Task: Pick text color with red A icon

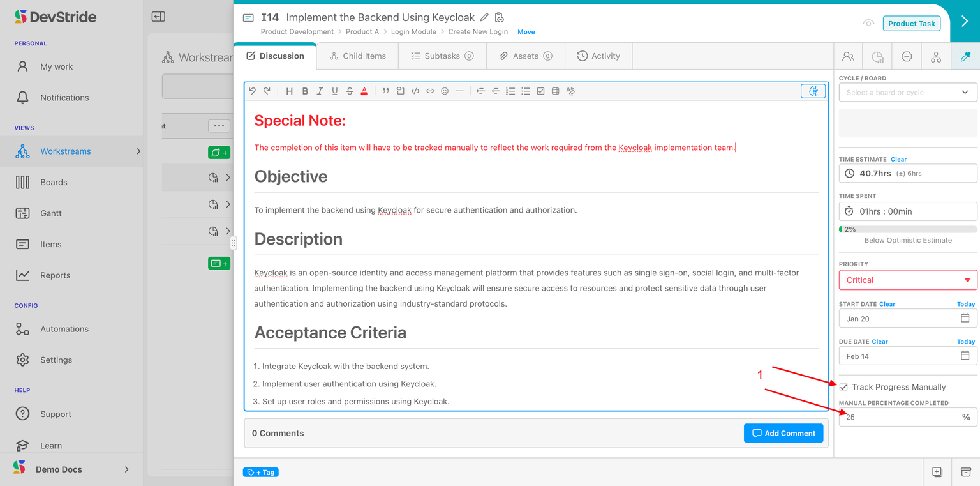Action: coord(364,91)
